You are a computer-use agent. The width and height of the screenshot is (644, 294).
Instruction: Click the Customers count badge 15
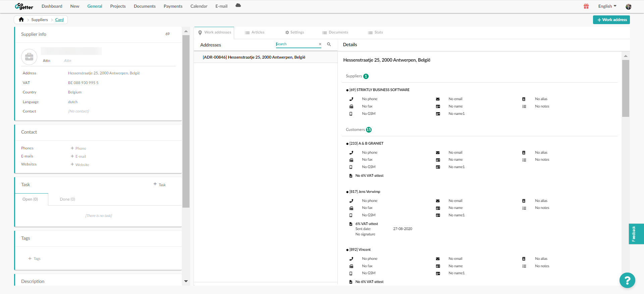369,130
